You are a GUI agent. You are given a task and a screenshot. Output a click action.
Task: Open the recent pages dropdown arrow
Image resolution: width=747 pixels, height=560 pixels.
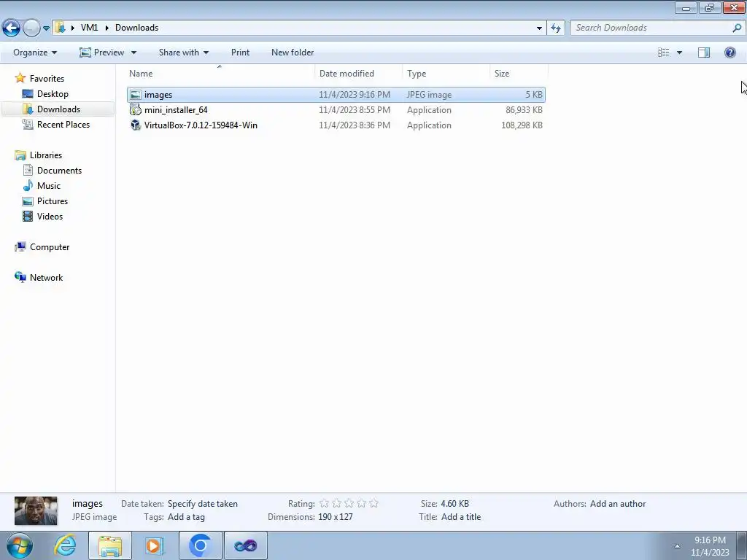(x=46, y=28)
